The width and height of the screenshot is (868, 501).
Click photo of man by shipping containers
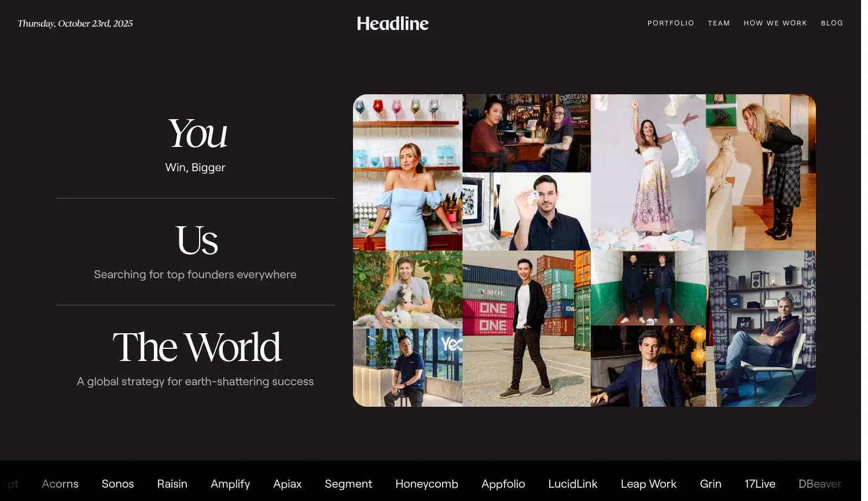(x=526, y=328)
